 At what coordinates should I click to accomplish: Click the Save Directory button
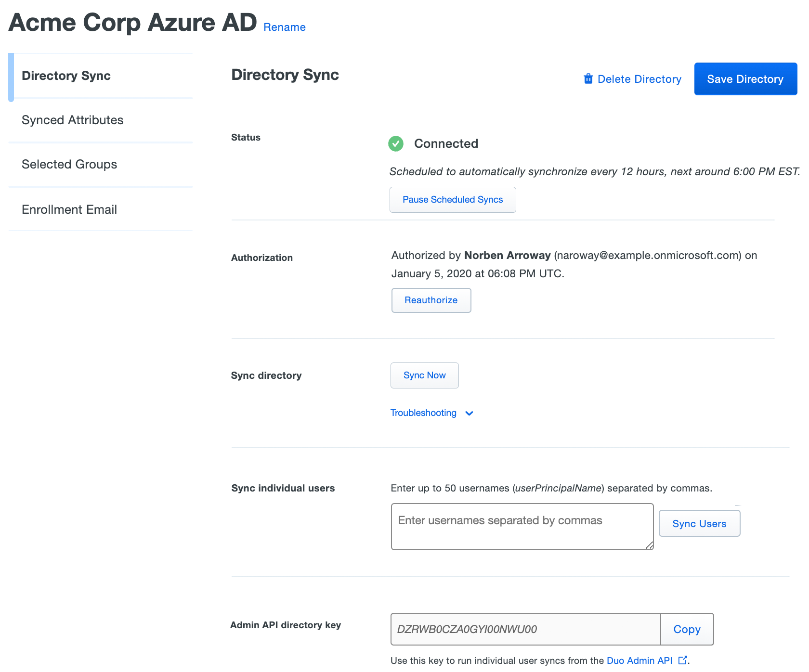click(745, 78)
